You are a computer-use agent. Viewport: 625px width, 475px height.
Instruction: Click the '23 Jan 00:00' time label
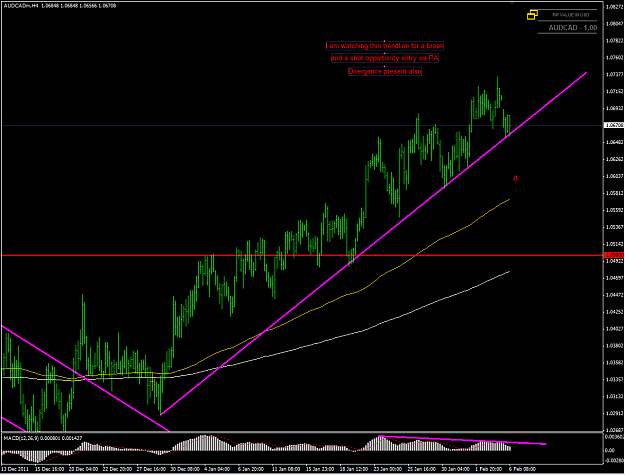pos(388,469)
